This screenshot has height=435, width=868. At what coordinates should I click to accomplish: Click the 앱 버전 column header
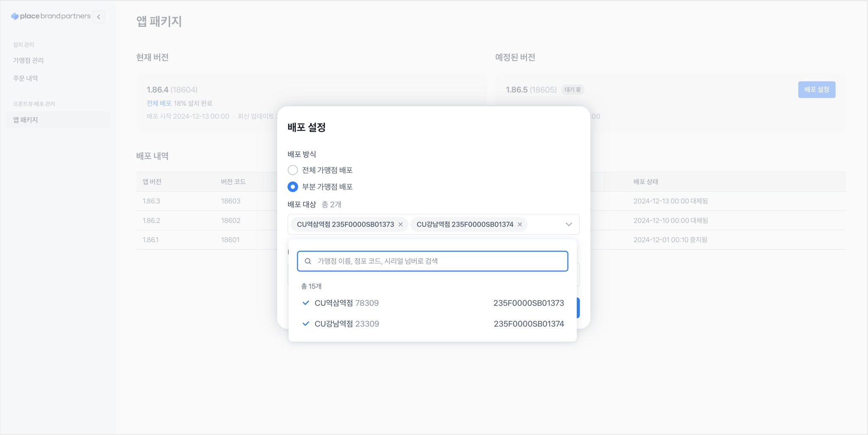pos(152,181)
